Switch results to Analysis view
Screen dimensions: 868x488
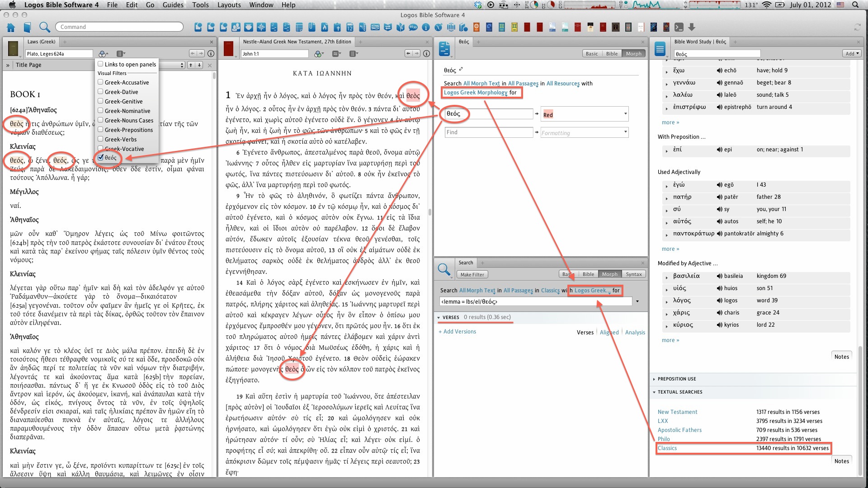(x=635, y=333)
